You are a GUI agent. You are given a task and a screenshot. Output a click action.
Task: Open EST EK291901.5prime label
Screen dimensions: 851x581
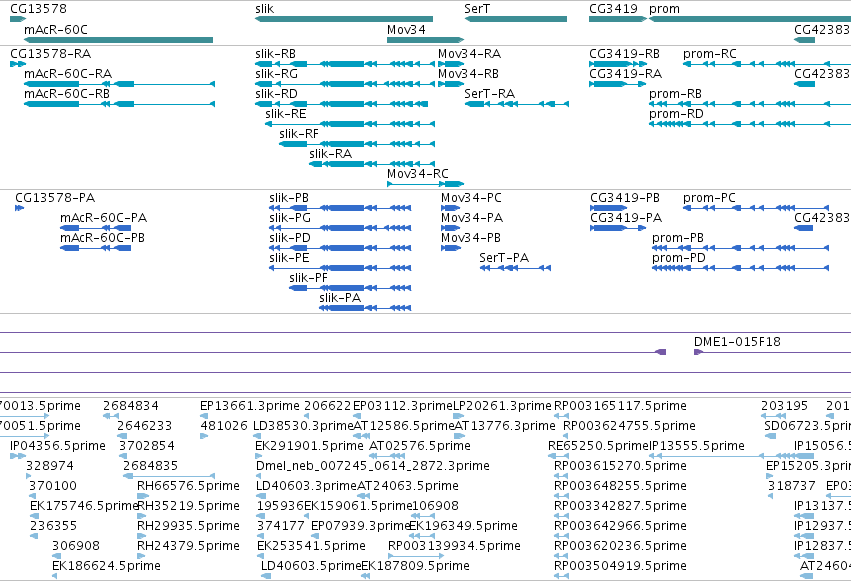point(309,446)
